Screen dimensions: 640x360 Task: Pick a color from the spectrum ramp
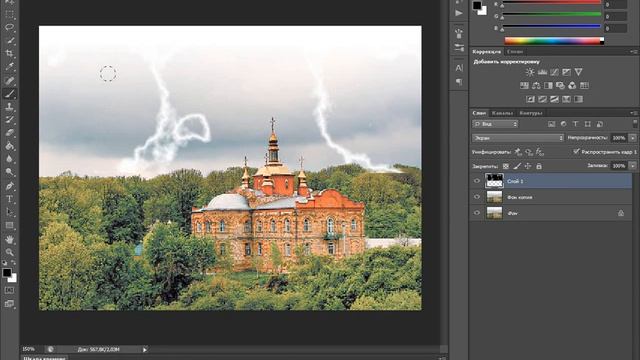554,40
